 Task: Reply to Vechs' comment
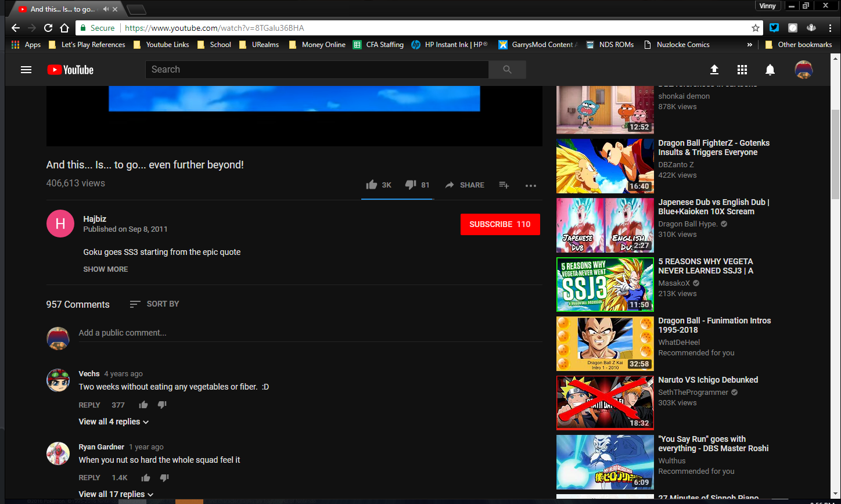pos(89,405)
